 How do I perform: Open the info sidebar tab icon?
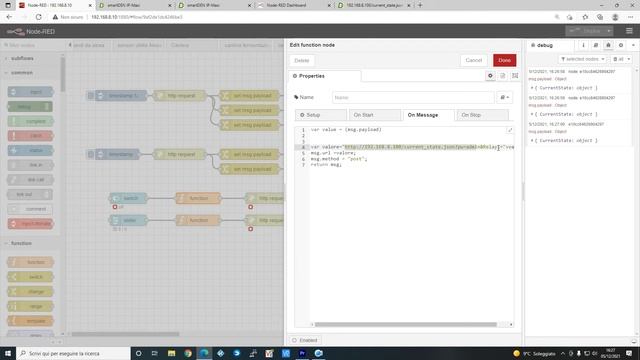(x=583, y=45)
